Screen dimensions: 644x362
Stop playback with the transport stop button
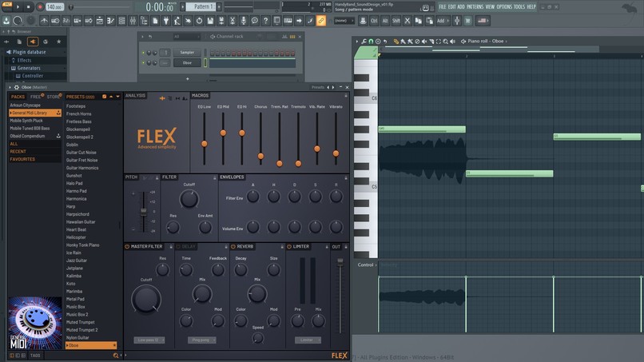point(28,7)
